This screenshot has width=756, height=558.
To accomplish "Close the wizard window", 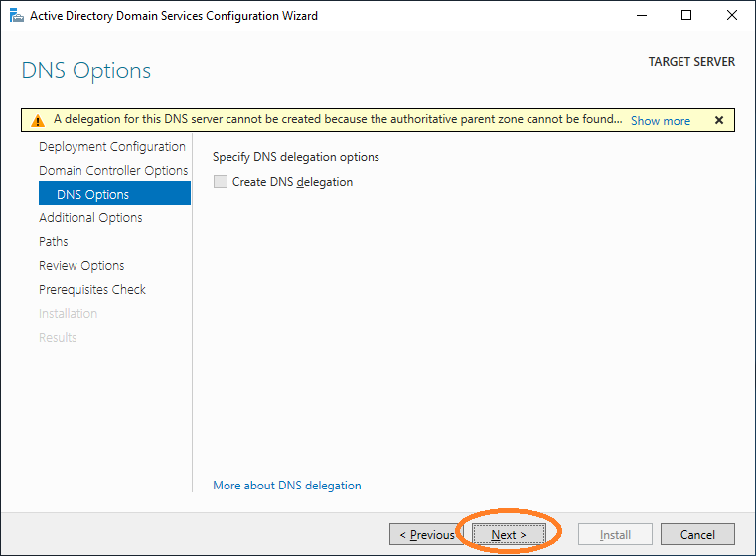I will point(732,16).
